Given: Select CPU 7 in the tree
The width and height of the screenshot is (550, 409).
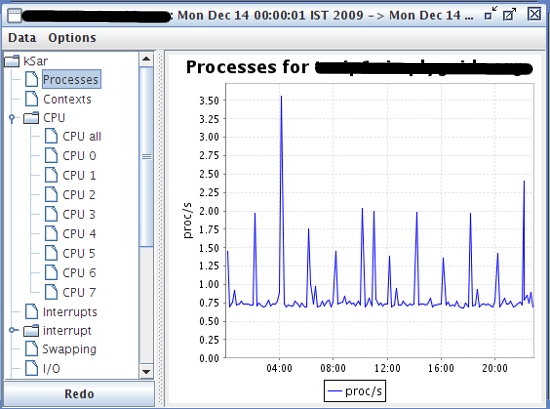Looking at the screenshot, I should pos(79,292).
